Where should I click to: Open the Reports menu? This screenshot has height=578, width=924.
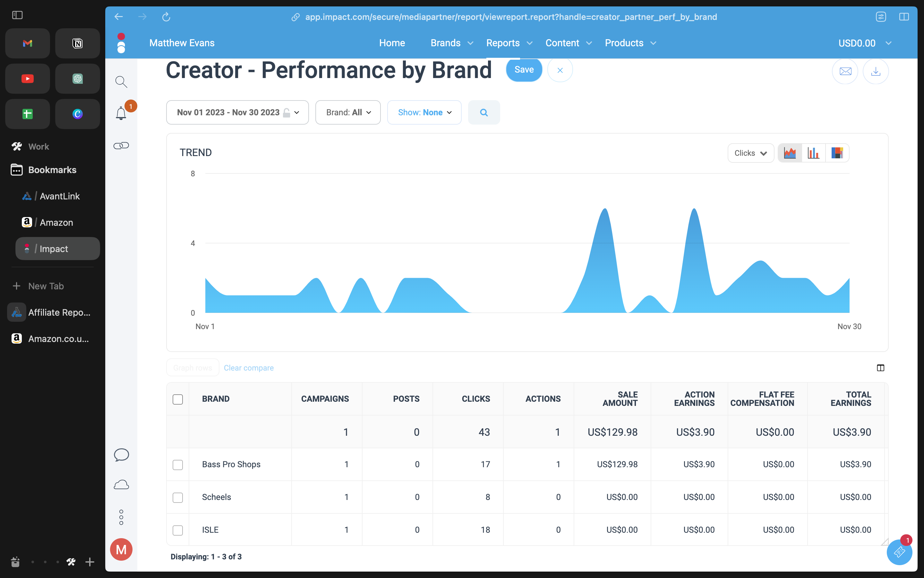[x=503, y=43]
